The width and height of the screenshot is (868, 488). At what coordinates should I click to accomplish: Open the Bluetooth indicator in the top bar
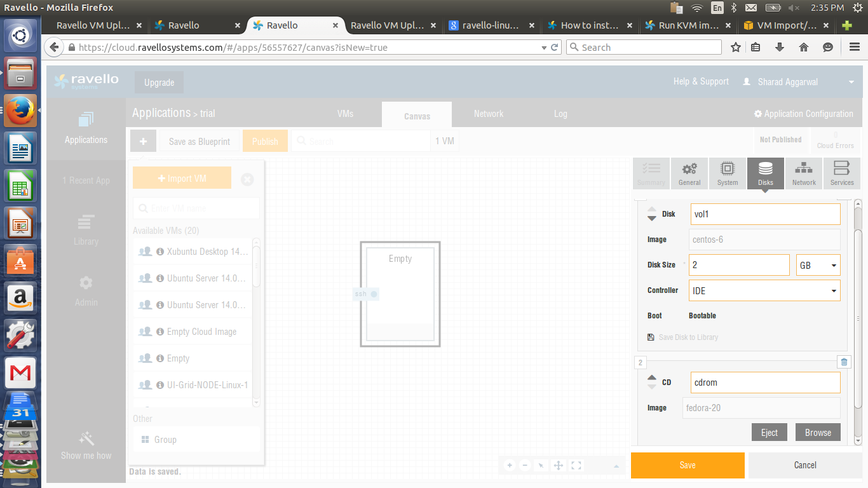tap(733, 8)
